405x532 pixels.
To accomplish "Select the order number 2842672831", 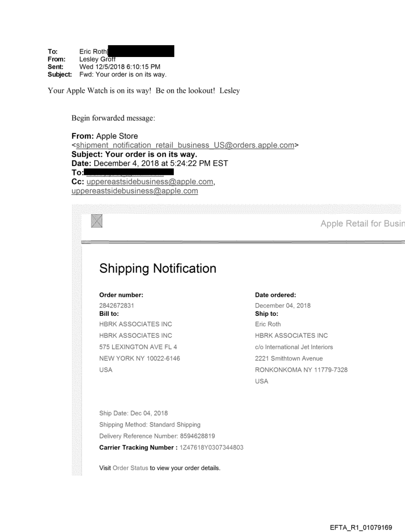I will point(117,305).
